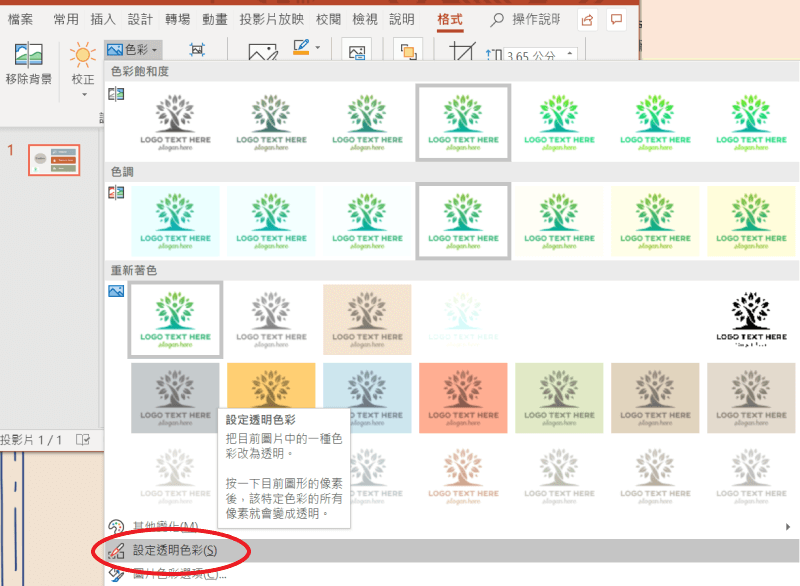Click the 3.65 公分 height field
This screenshot has width=800, height=586.
pyautogui.click(x=533, y=55)
